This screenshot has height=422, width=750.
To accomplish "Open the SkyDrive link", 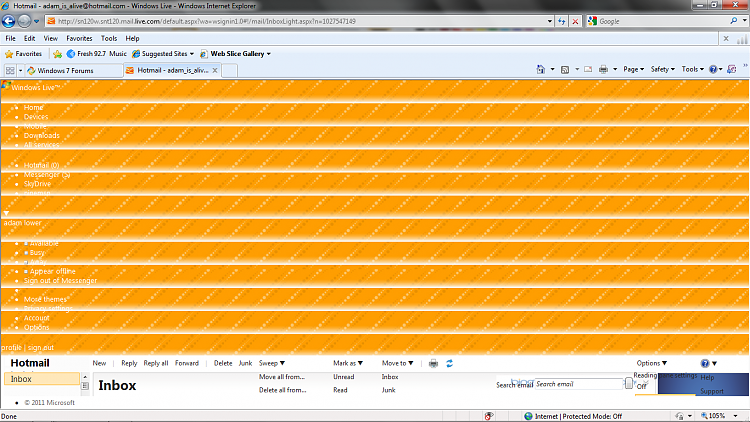I will (x=37, y=184).
